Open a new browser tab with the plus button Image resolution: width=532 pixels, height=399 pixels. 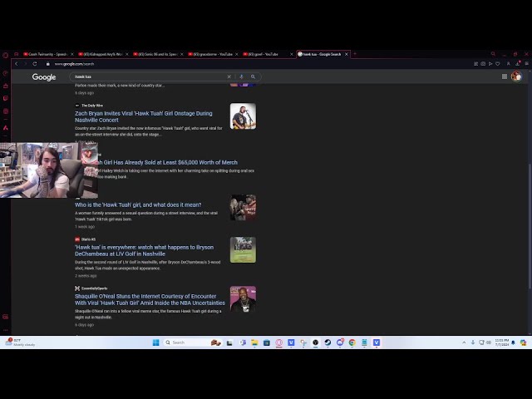click(355, 54)
